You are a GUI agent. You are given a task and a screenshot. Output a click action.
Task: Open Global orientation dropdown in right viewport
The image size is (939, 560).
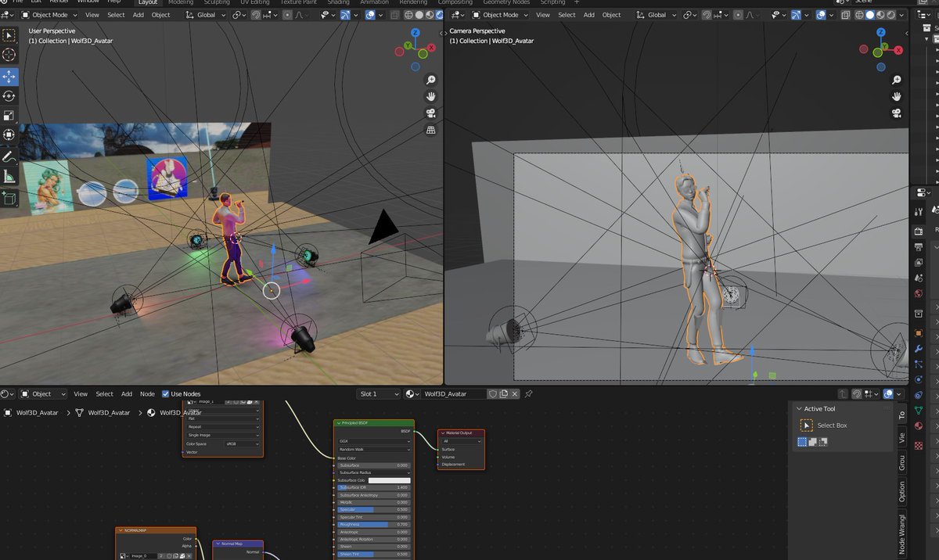[x=658, y=15]
